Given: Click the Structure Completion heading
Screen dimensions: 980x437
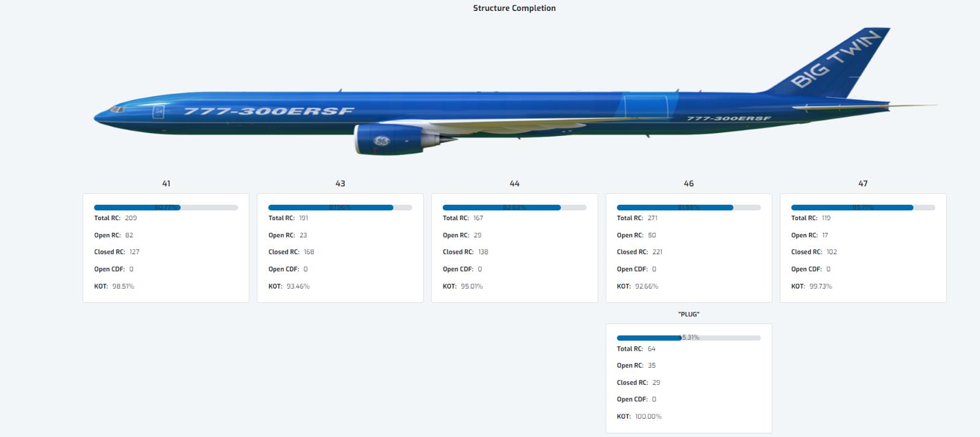Looking at the screenshot, I should (x=514, y=8).
